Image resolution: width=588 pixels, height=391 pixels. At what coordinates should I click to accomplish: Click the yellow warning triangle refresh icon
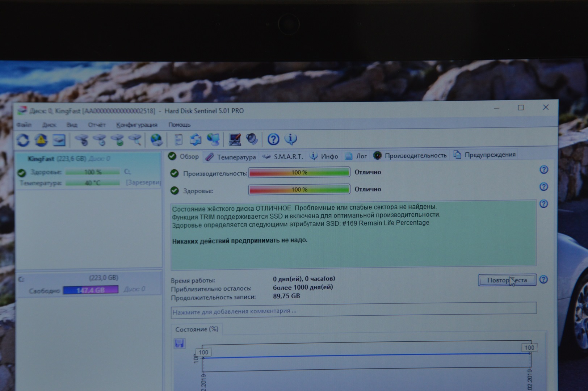click(x=41, y=140)
